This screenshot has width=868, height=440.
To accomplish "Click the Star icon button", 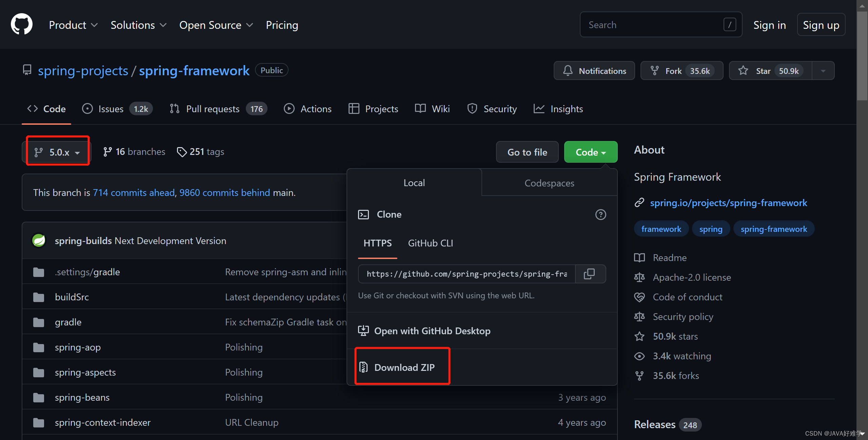I will coord(743,71).
